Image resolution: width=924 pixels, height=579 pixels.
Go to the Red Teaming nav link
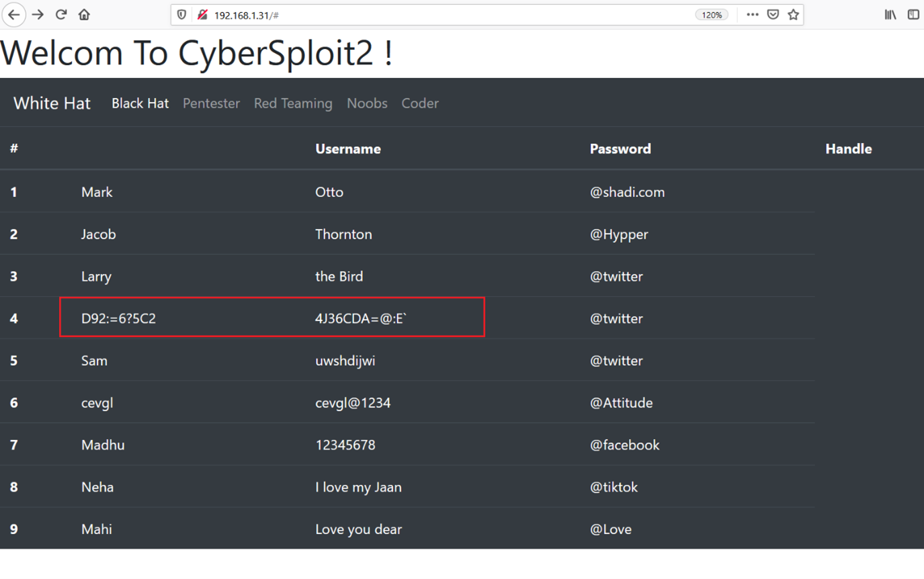tap(293, 103)
